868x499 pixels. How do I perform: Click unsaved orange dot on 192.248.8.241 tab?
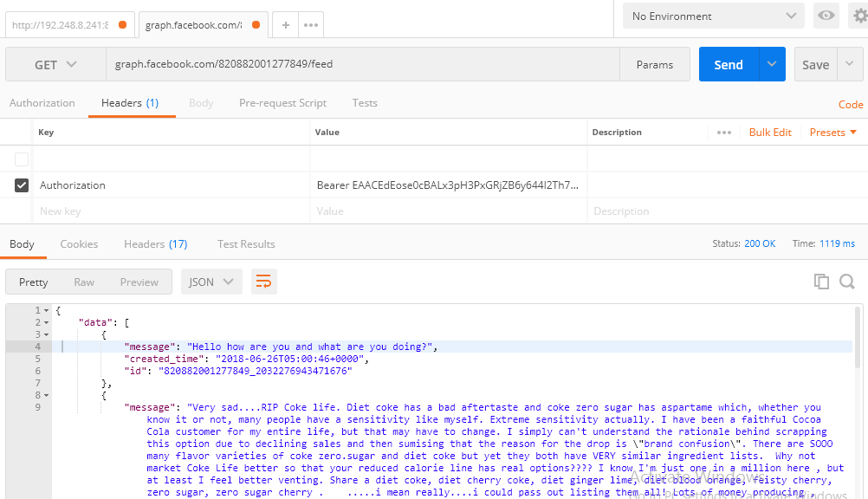pyautogui.click(x=122, y=24)
